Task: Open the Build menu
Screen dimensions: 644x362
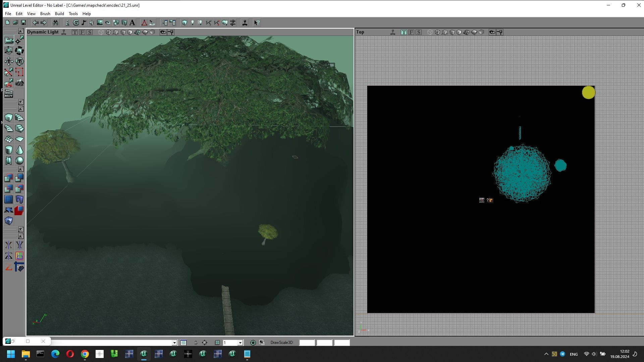Action: click(x=59, y=14)
